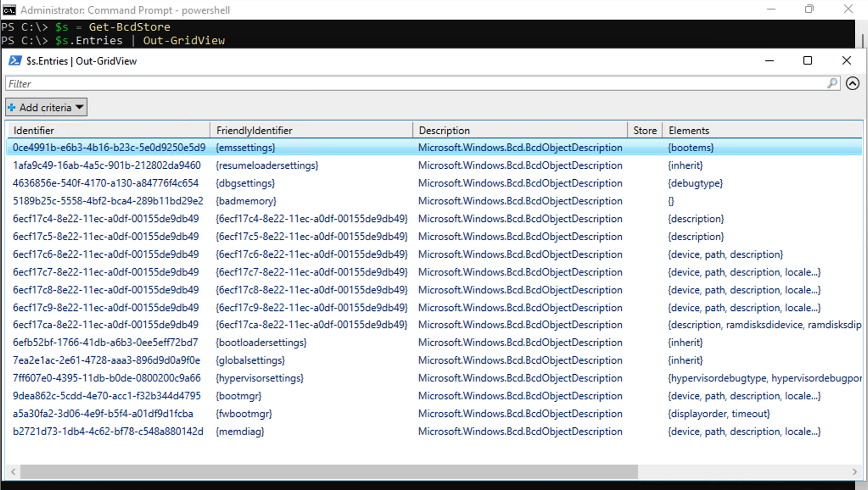Click the Command Prompt icon in the title bar
This screenshot has height=490, width=868.
9,10
